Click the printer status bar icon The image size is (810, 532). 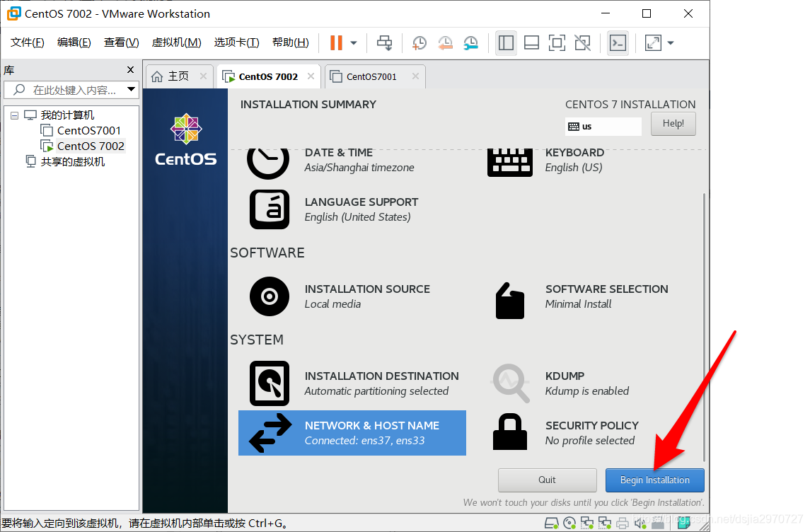pyautogui.click(x=623, y=524)
